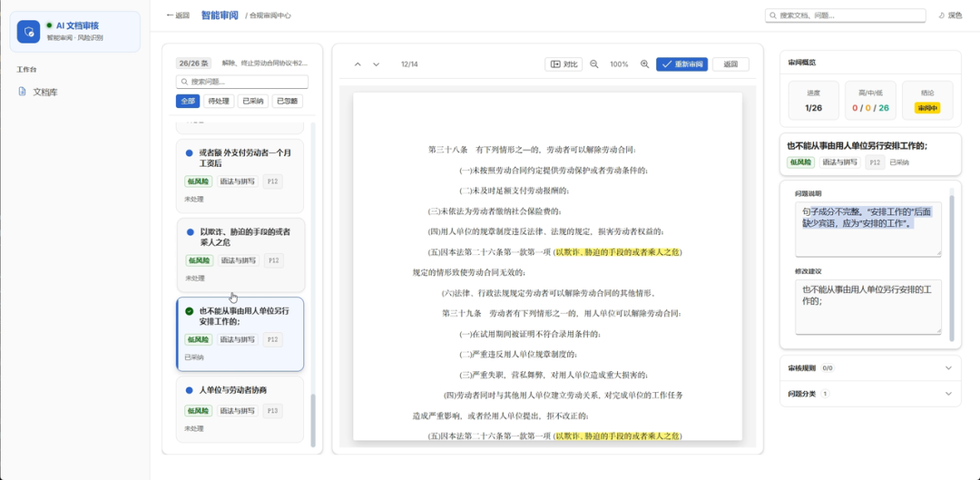Click the 问题说明 text area

(868, 229)
